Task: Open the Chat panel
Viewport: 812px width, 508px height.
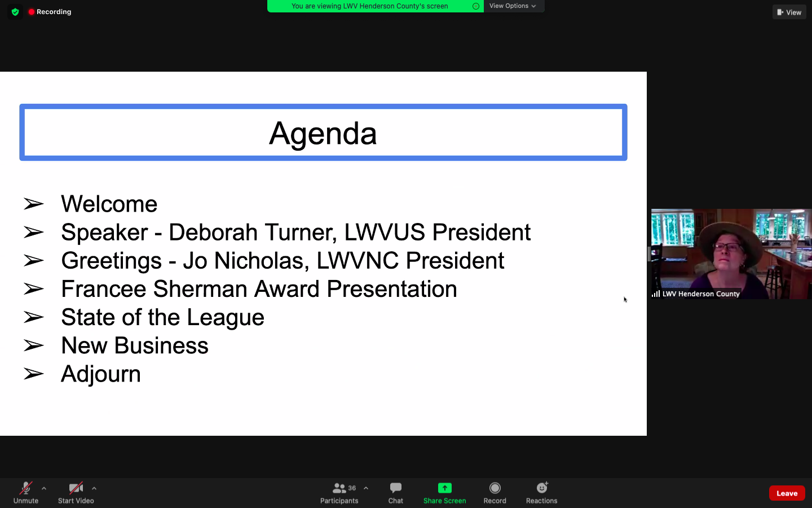Action: [396, 493]
